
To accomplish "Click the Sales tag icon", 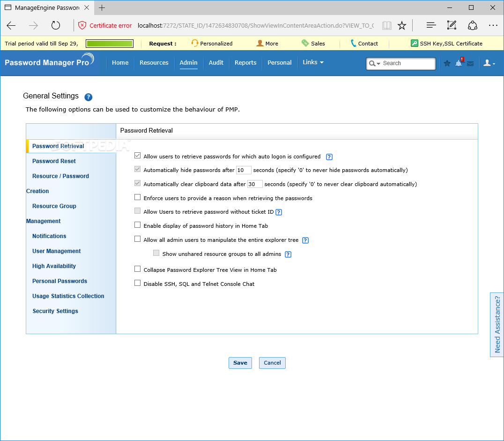I will [x=305, y=43].
